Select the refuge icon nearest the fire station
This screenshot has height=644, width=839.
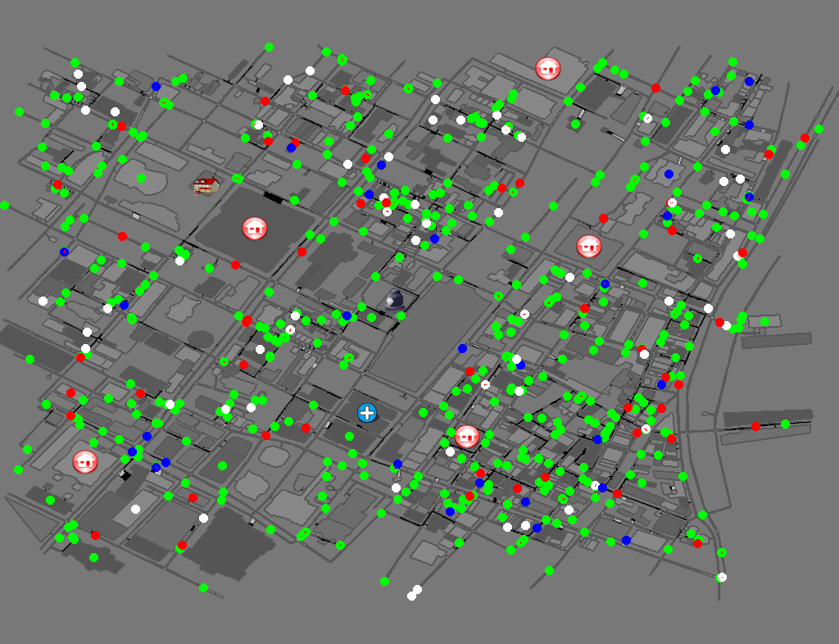(255, 229)
